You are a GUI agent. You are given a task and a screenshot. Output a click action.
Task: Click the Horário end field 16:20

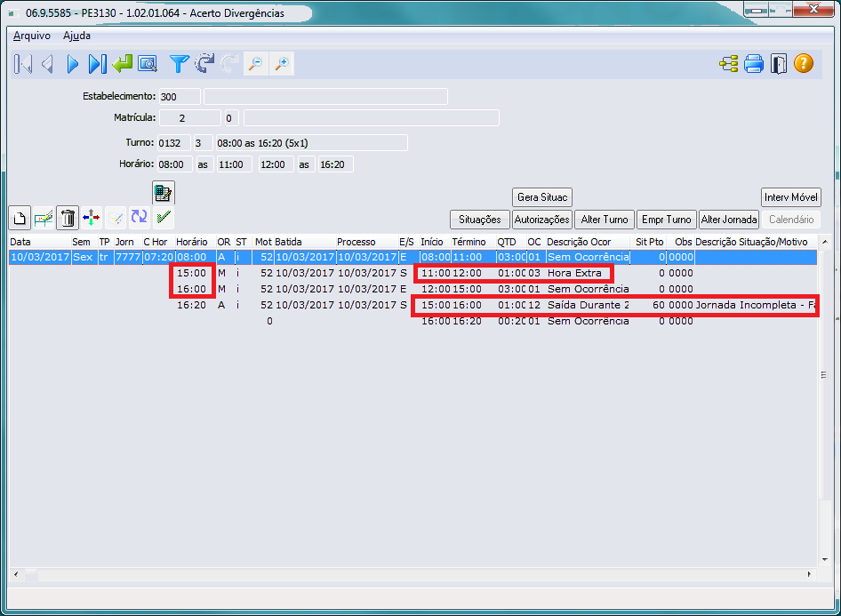(x=336, y=164)
